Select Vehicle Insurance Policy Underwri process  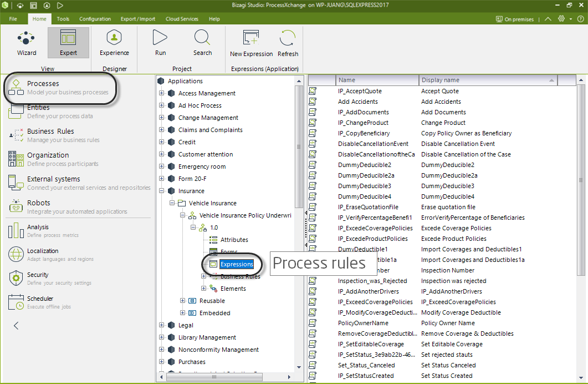coord(246,215)
